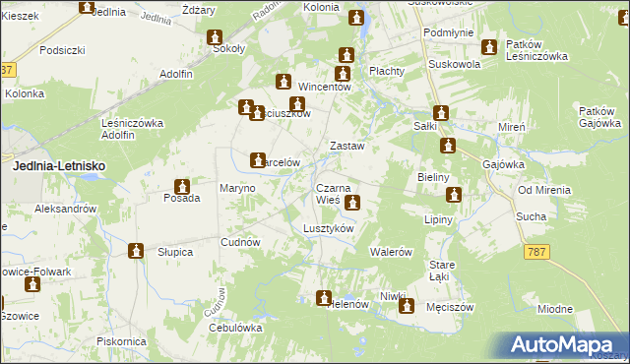630x364 pixels.
Task: Click the Cudnów village label
Action: click(x=240, y=242)
